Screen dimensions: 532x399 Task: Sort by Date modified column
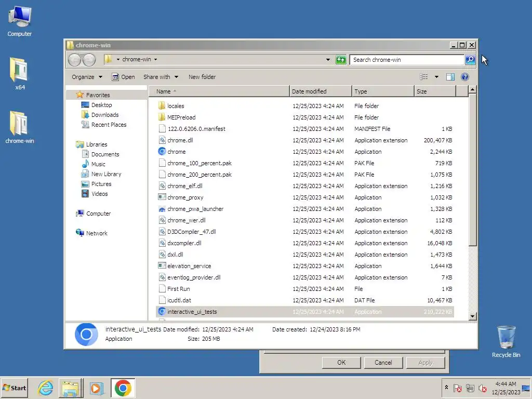pos(321,91)
